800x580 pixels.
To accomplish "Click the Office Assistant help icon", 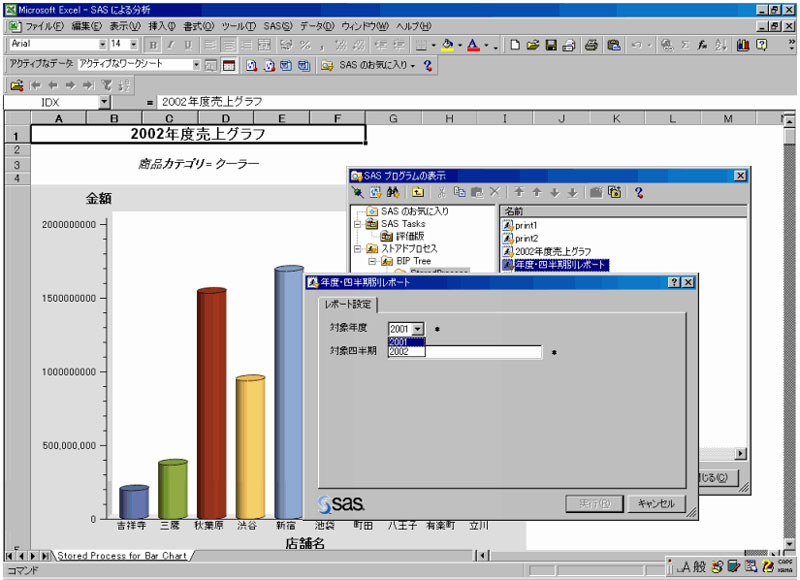I will click(x=761, y=45).
